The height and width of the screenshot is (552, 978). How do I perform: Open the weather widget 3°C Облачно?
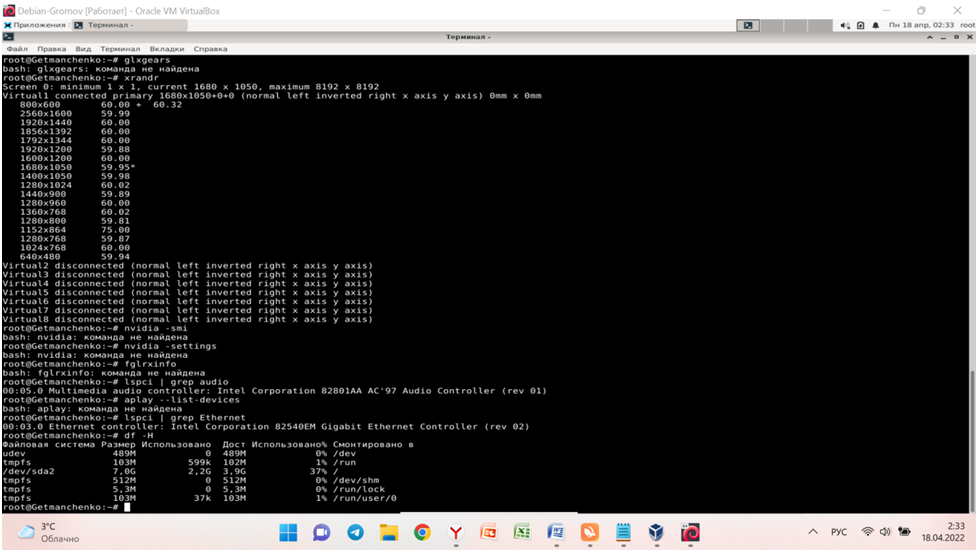[49, 532]
